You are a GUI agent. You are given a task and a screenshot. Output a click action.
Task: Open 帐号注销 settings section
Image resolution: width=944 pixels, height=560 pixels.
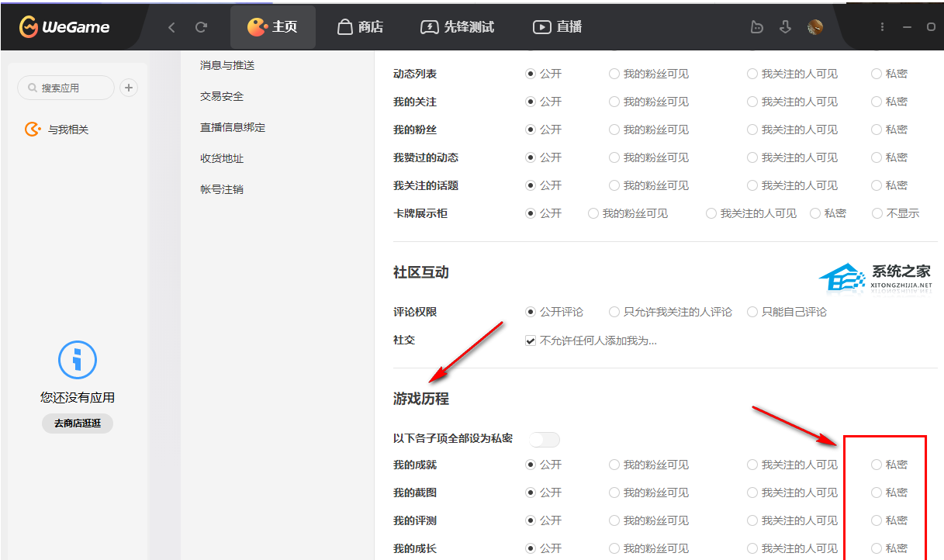coord(222,189)
